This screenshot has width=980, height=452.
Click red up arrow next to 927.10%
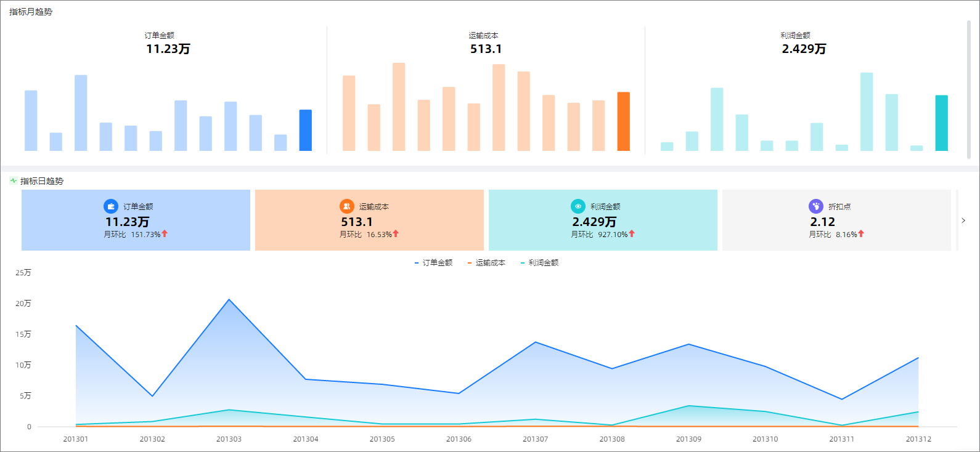[632, 234]
